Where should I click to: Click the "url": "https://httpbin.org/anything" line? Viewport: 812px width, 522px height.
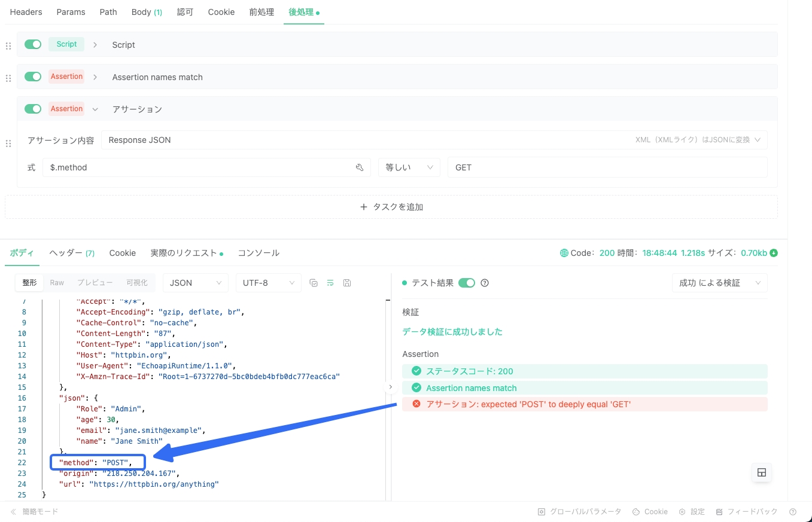tap(139, 484)
